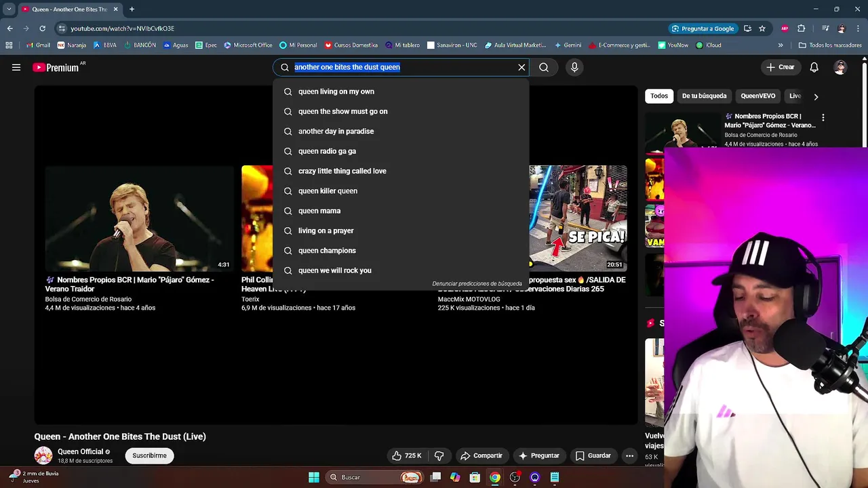The image size is (868, 488).
Task: Click "Preguntar a Google" in address bar
Action: [703, 28]
